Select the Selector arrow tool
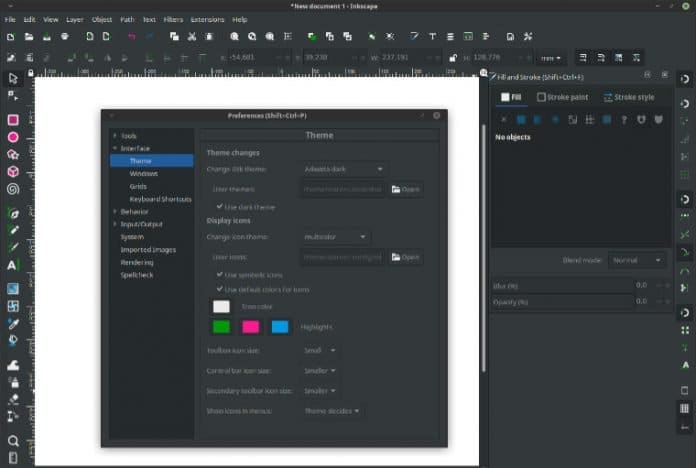 (x=13, y=78)
